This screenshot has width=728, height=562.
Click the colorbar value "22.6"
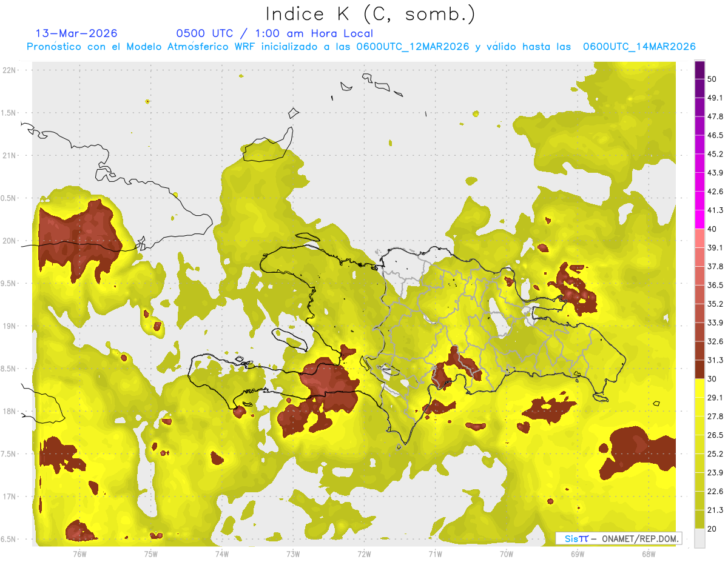715,491
